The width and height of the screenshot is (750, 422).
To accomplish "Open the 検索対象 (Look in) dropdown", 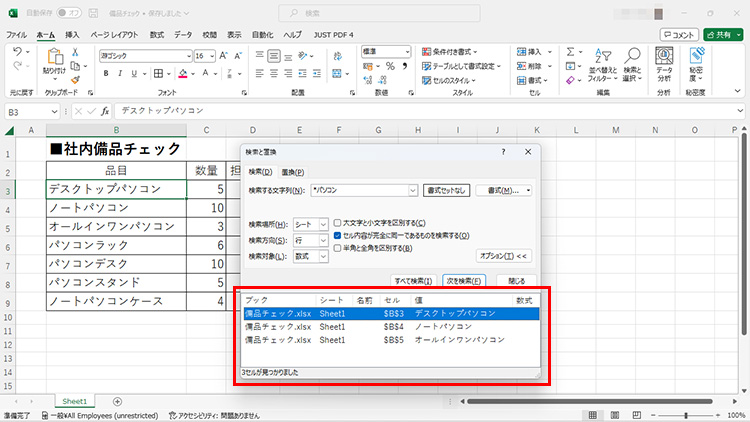I will tap(323, 256).
